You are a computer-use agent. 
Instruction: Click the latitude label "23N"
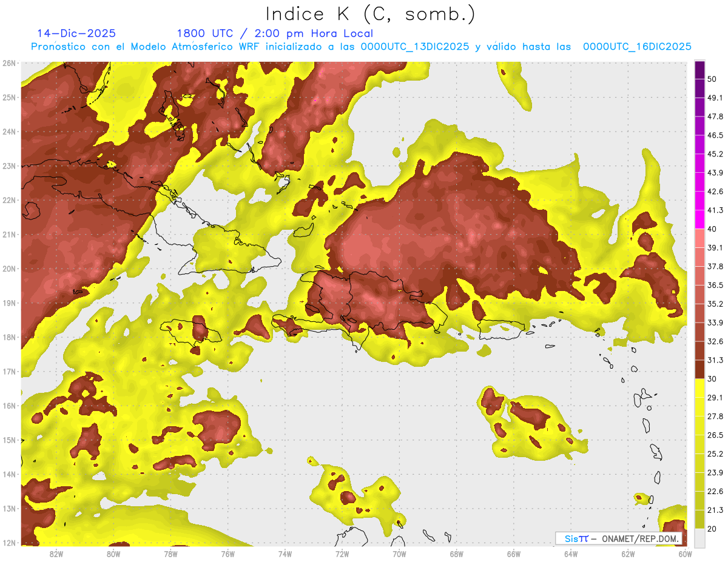(x=9, y=166)
